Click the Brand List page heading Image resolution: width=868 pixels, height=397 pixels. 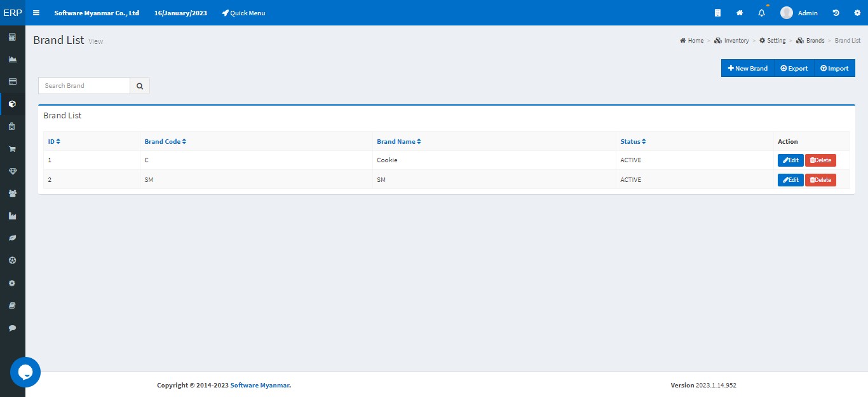(58, 40)
